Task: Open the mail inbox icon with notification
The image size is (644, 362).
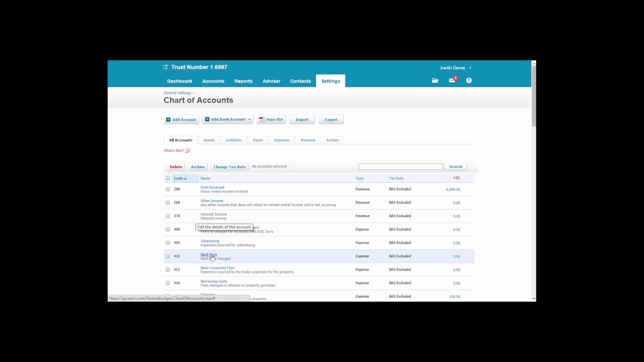Action: tap(452, 80)
